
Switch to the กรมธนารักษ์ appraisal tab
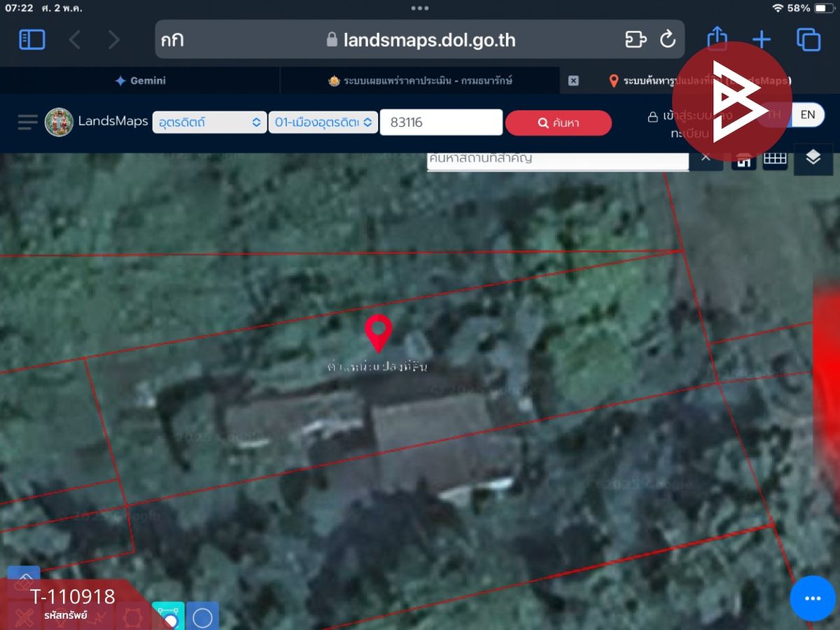click(420, 80)
